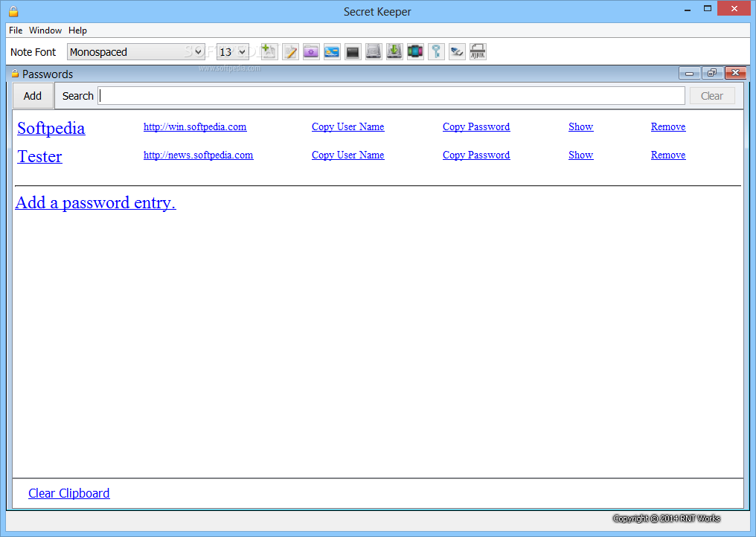Open the Softpedia password entry
Viewport: 756px width, 537px height.
click(51, 128)
